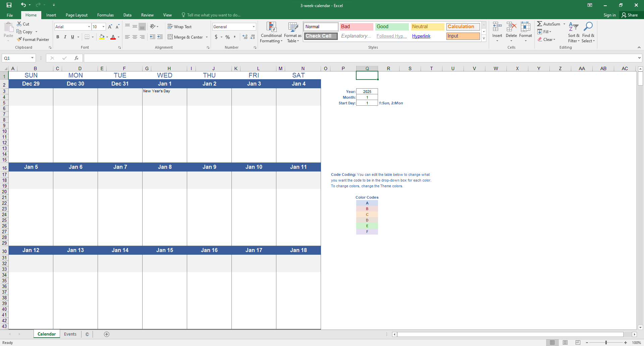
Task: Expand the font name dropdown showing Arial
Action: (89, 27)
